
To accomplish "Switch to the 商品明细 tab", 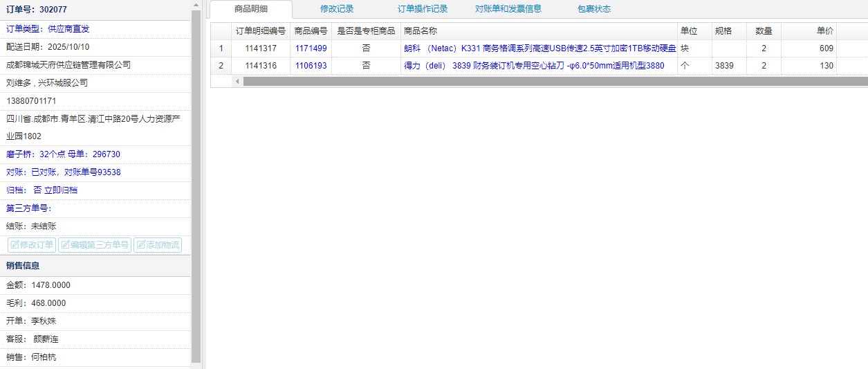I will tap(250, 9).
